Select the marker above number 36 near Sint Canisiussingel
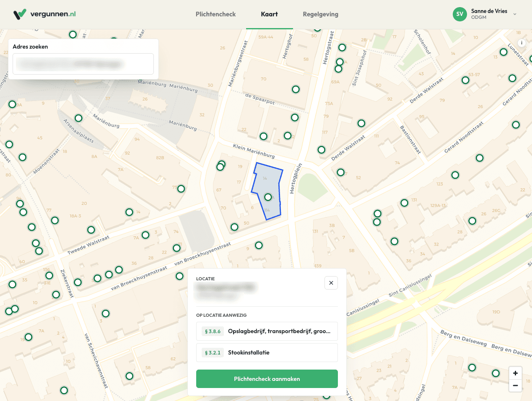 click(394, 241)
